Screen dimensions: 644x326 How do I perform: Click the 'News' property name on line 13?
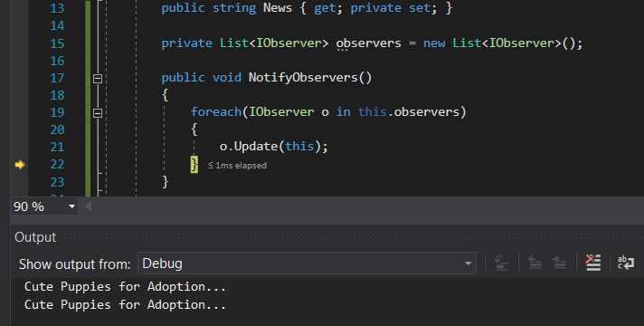tap(278, 8)
